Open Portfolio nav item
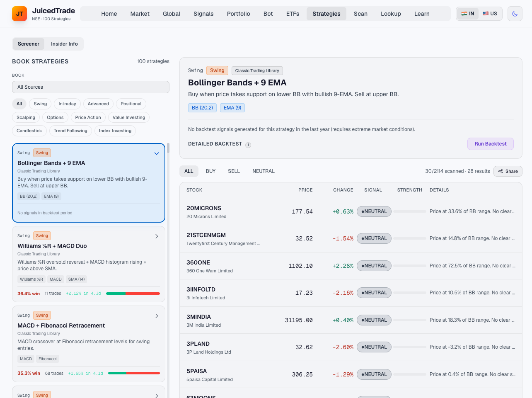The height and width of the screenshot is (398, 532). [x=238, y=14]
